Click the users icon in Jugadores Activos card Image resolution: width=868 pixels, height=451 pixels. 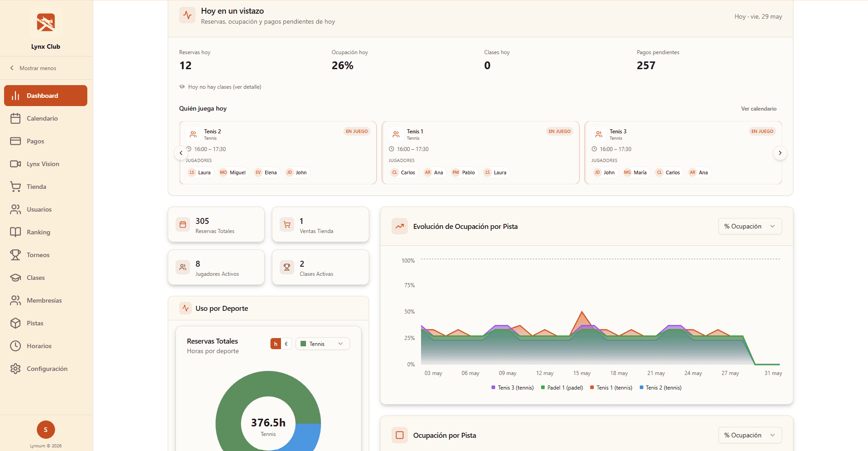pyautogui.click(x=183, y=267)
